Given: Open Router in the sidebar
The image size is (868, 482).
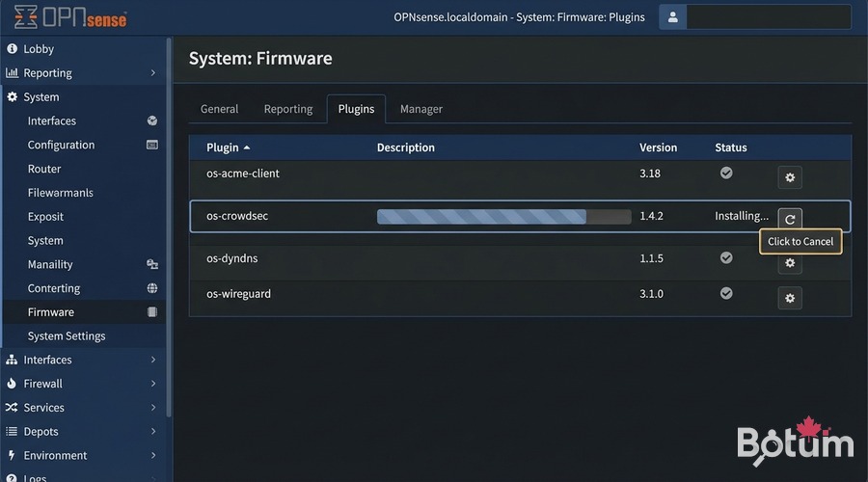Looking at the screenshot, I should (43, 169).
